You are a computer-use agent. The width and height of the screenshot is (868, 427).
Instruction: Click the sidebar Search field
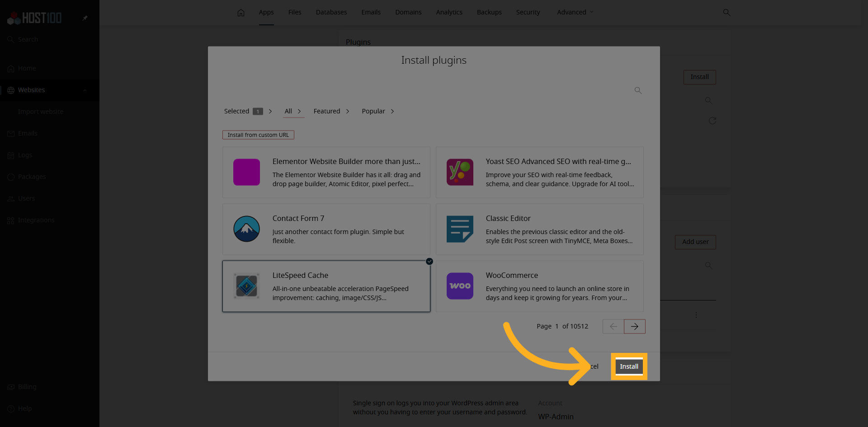point(50,39)
